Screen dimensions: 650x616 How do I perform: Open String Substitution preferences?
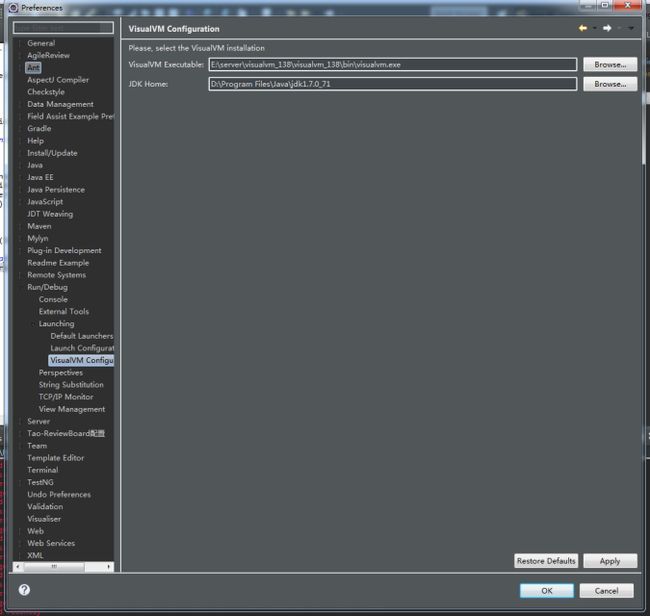tap(71, 385)
